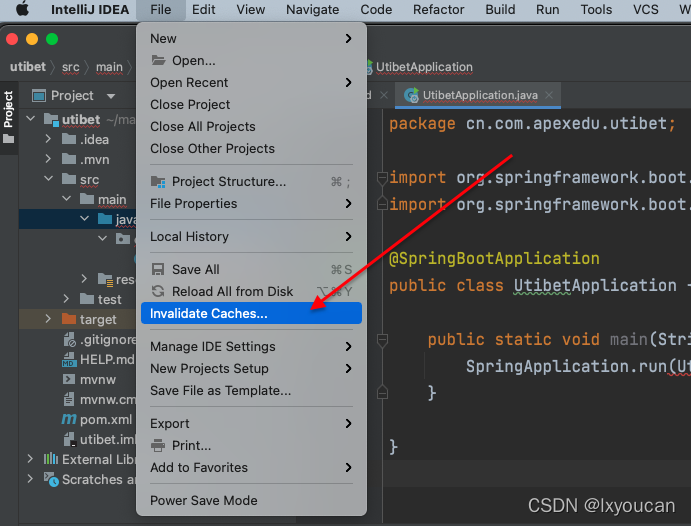Expand the .idea folder

tap(48, 139)
